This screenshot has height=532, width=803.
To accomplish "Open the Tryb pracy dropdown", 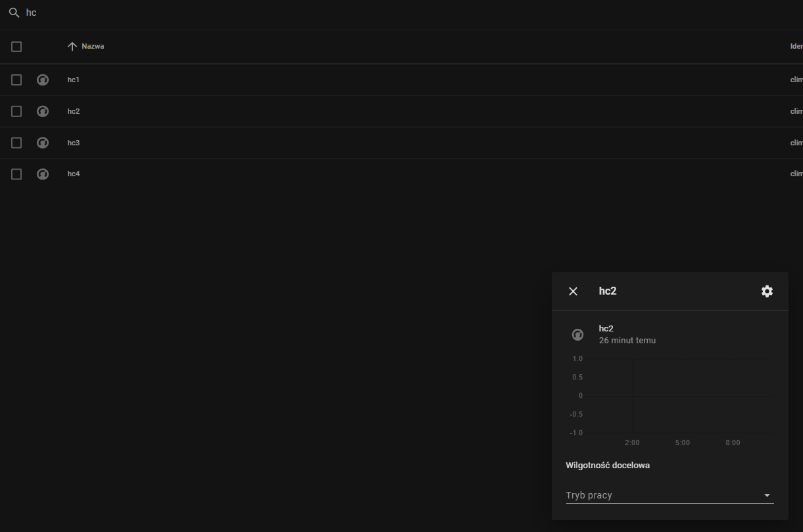I will coord(669,495).
